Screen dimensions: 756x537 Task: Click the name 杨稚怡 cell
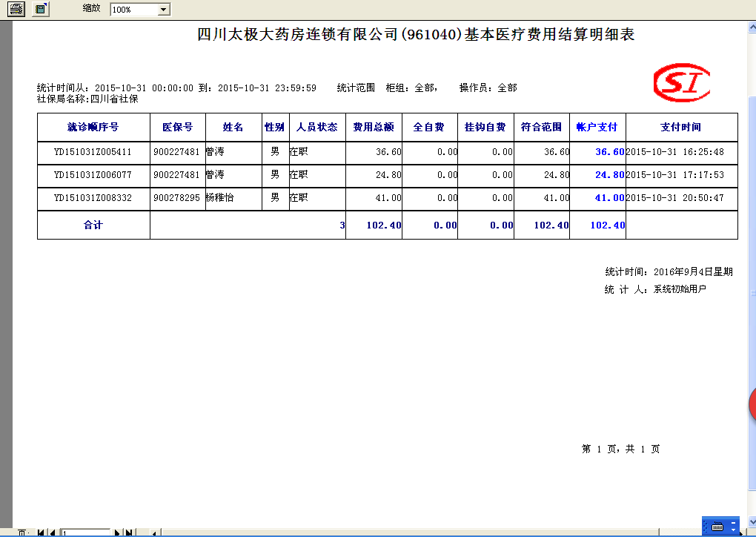pos(233,198)
